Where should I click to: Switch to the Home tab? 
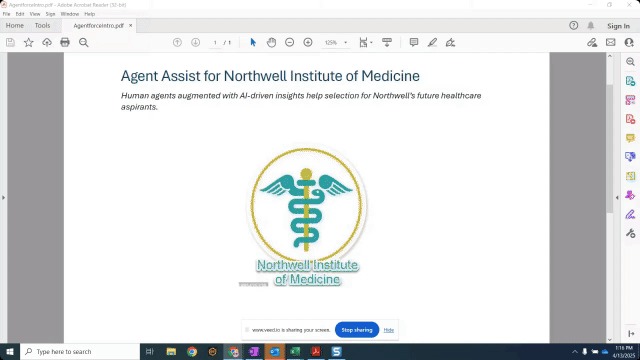15,25
